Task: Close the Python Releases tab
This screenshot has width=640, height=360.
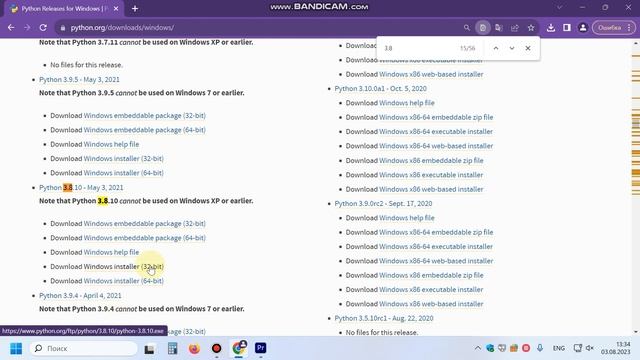Action: pos(116,9)
